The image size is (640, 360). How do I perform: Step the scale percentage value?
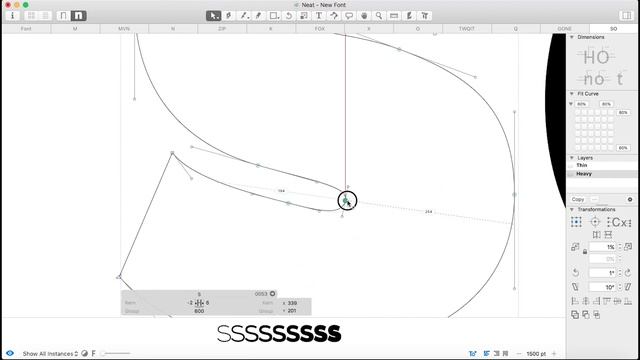coord(620,247)
